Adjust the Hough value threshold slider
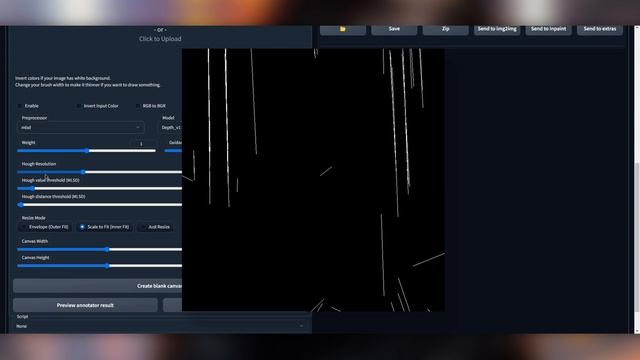640x360 pixels. (99, 188)
